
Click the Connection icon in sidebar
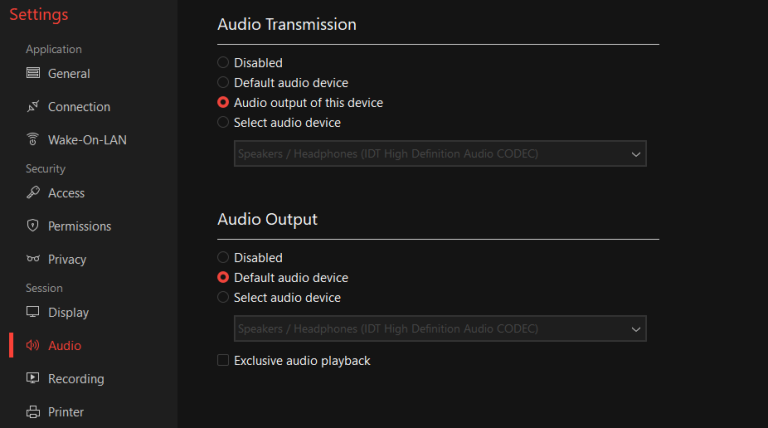point(33,106)
